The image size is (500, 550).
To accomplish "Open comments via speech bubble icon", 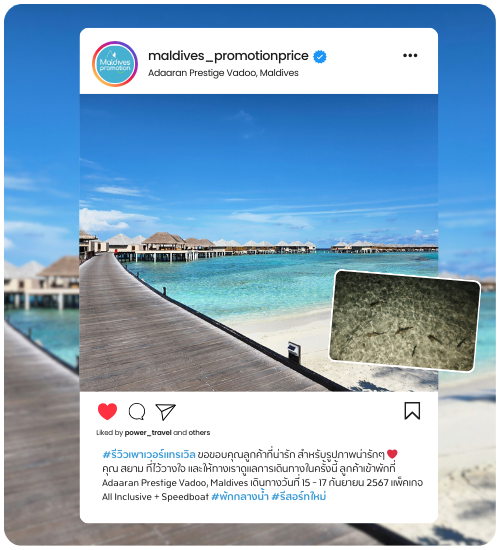I will [137, 411].
